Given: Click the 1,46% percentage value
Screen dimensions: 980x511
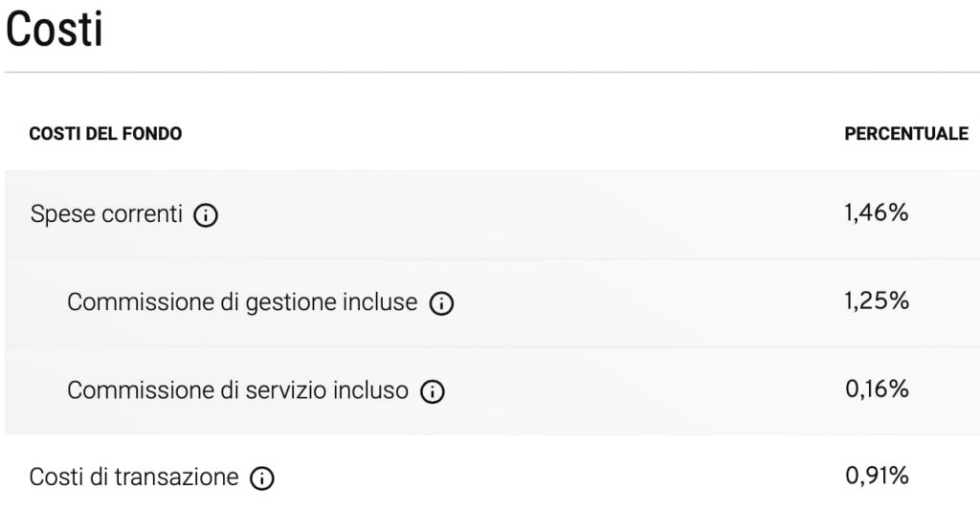Looking at the screenshot, I should pyautogui.click(x=877, y=213).
